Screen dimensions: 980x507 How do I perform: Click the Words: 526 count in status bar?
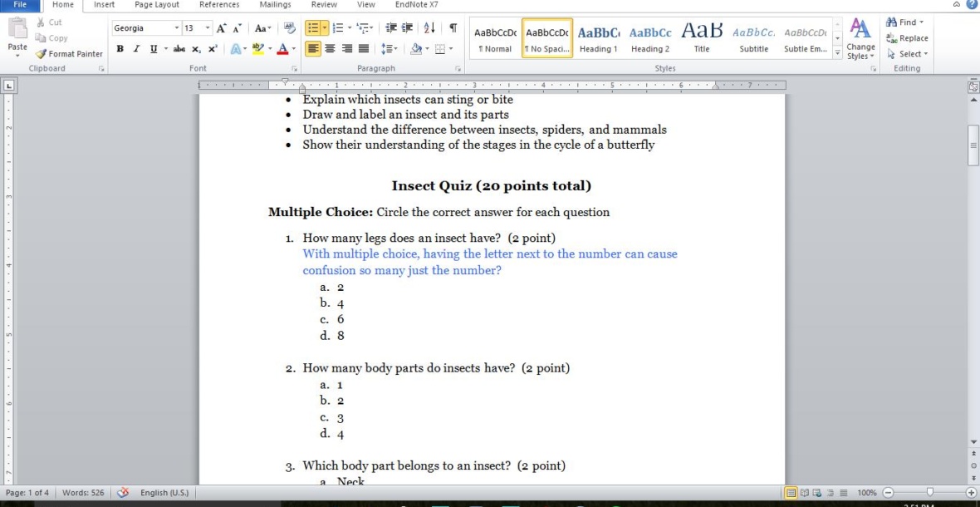click(x=83, y=493)
